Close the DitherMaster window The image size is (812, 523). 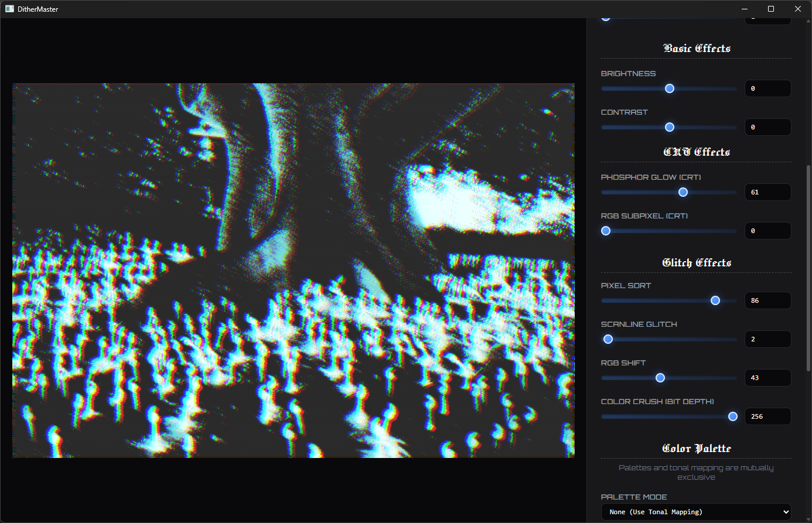point(798,9)
